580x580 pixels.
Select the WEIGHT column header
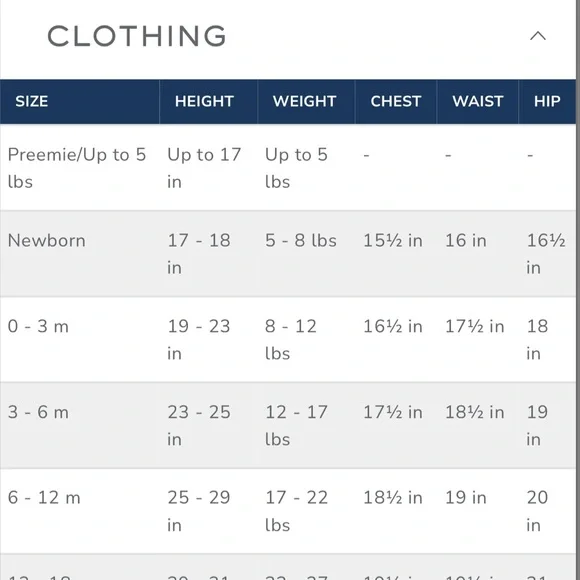pyautogui.click(x=304, y=101)
